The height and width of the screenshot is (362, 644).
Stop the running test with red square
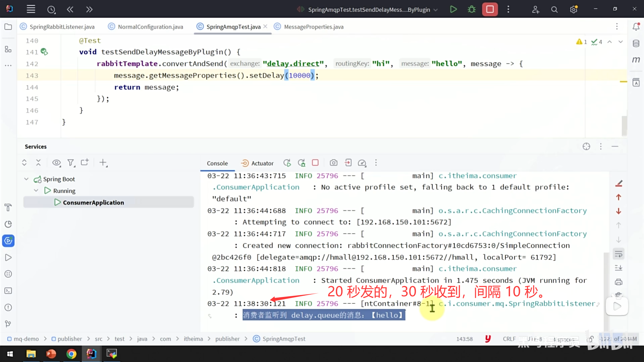(x=490, y=9)
